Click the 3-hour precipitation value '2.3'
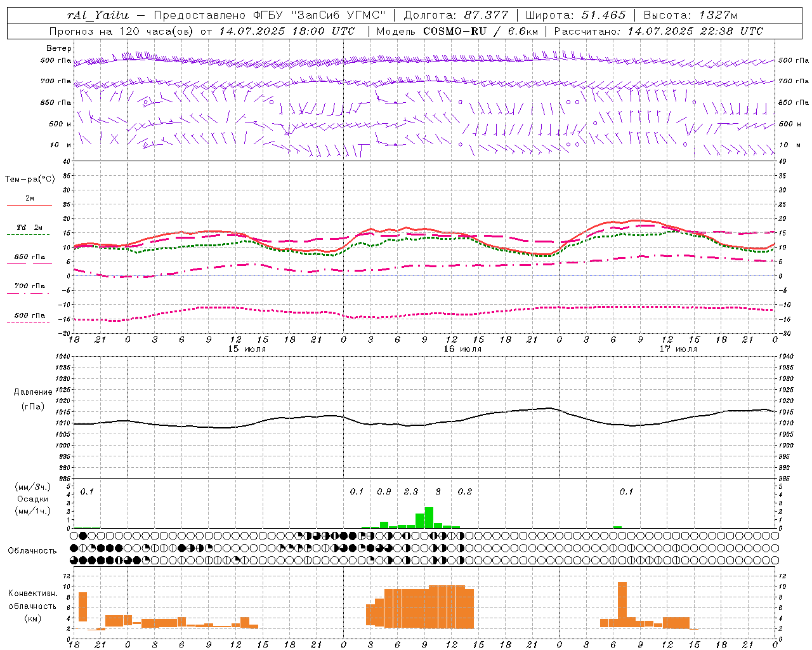The image size is (812, 650). (x=411, y=492)
